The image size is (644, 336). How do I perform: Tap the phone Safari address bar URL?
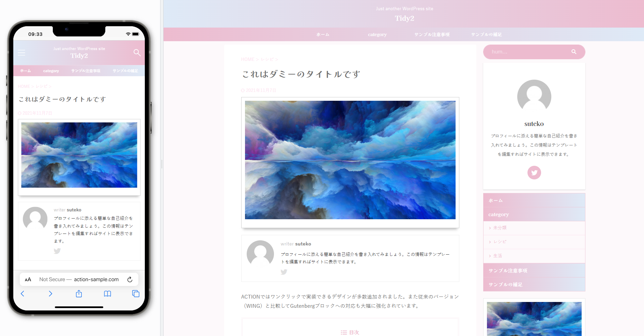(x=79, y=279)
